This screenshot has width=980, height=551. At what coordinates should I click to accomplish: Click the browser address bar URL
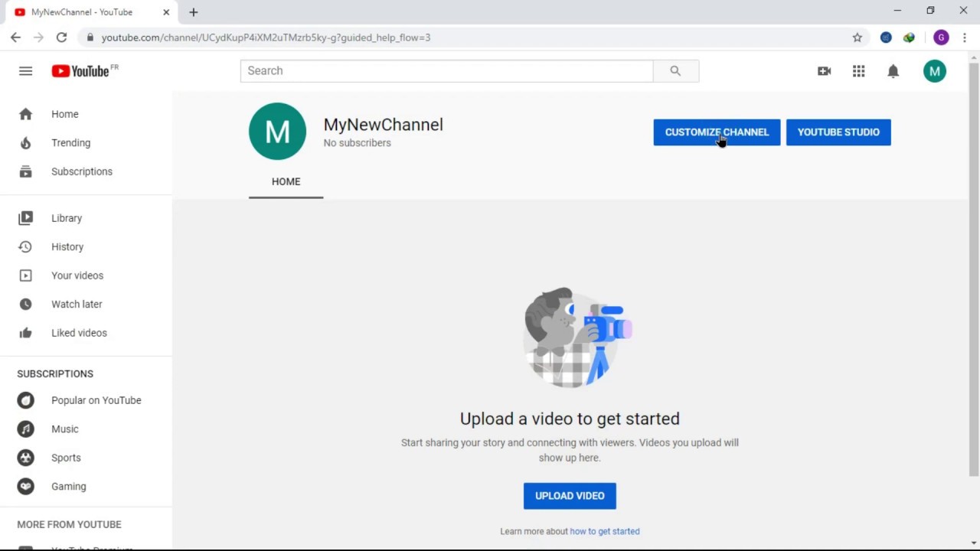(266, 37)
